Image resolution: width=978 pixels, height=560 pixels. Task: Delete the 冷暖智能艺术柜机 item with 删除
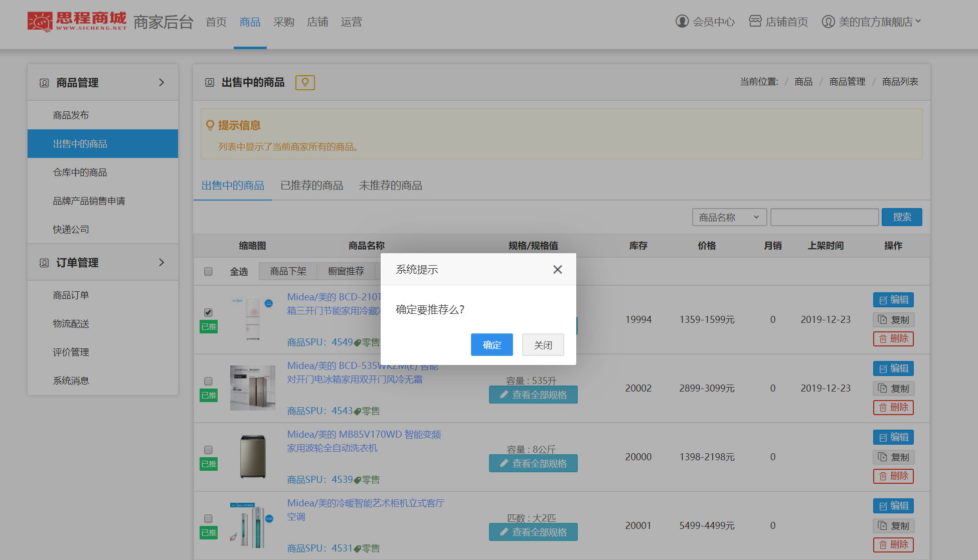point(893,545)
